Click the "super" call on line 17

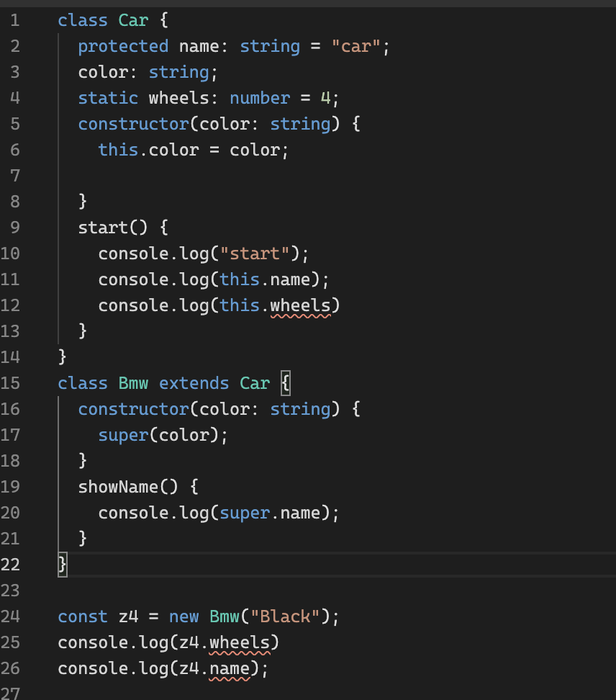click(123, 435)
